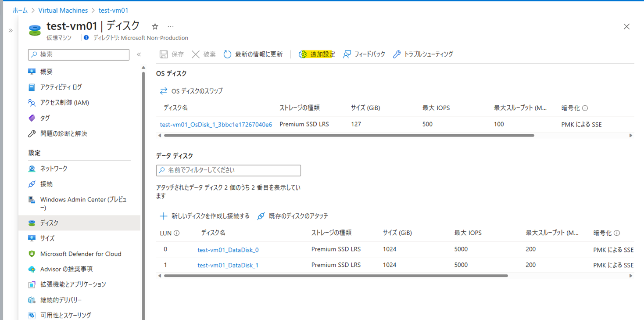The image size is (644, 320).
Task: Open the ellipsis more options menu
Action: tap(171, 27)
